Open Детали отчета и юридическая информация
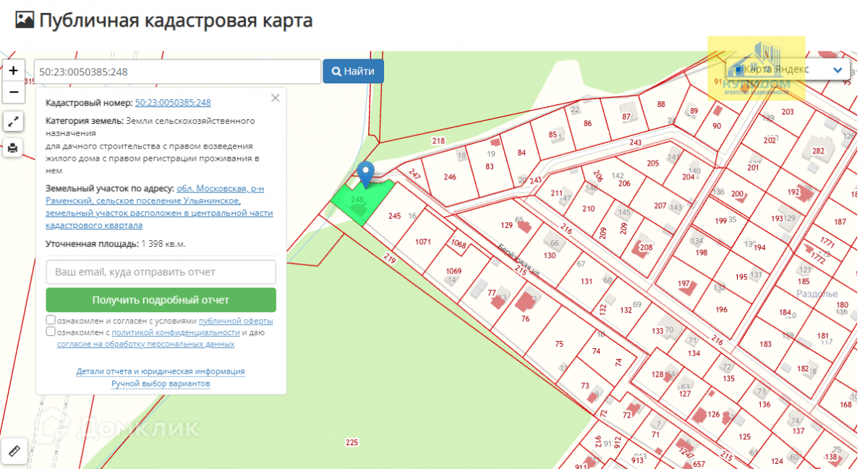Screen dimensions: 868x469 pos(161,371)
